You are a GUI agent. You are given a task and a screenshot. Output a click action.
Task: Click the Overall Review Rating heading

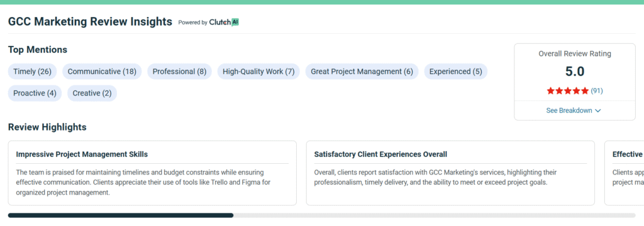tap(575, 54)
